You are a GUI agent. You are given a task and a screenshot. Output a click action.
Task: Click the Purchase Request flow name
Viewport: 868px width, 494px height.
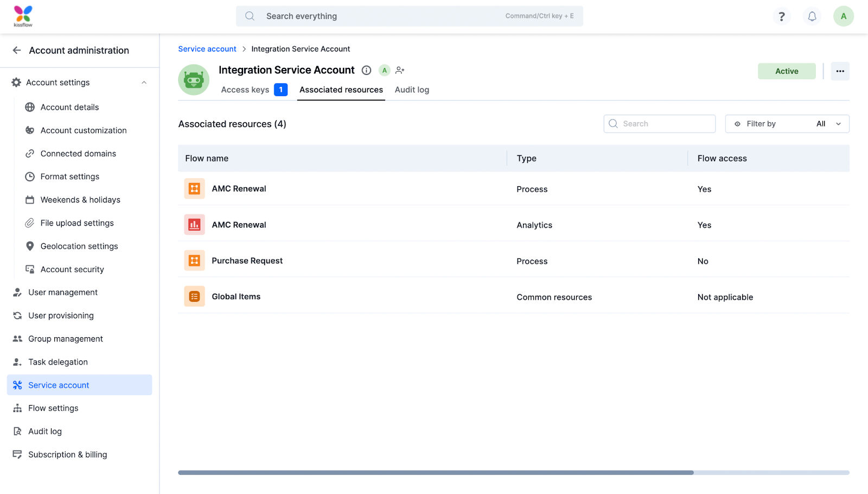point(247,261)
